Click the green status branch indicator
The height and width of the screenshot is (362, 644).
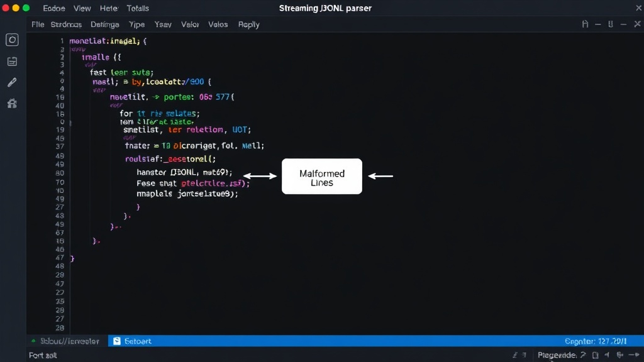pyautogui.click(x=33, y=341)
